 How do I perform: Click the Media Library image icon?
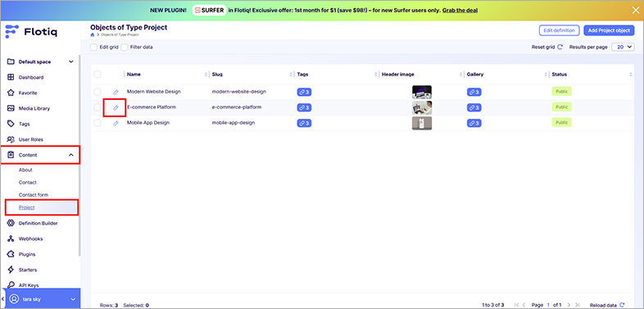[x=11, y=108]
